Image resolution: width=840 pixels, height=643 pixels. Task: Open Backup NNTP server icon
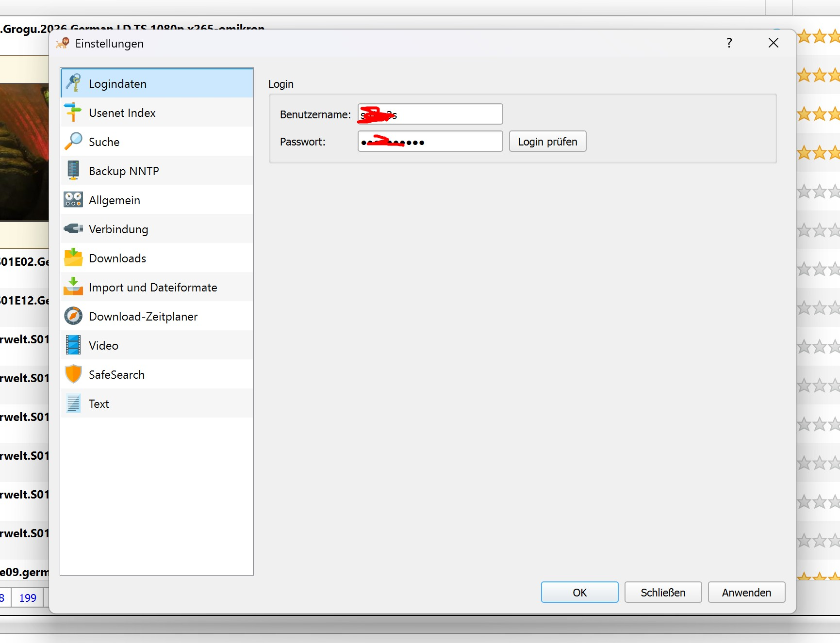coord(73,171)
